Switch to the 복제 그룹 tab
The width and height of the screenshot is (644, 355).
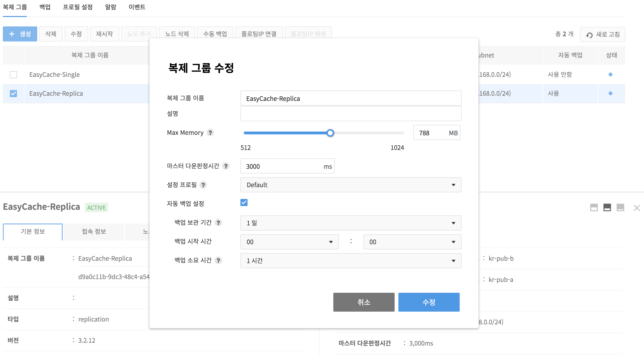[x=15, y=7]
